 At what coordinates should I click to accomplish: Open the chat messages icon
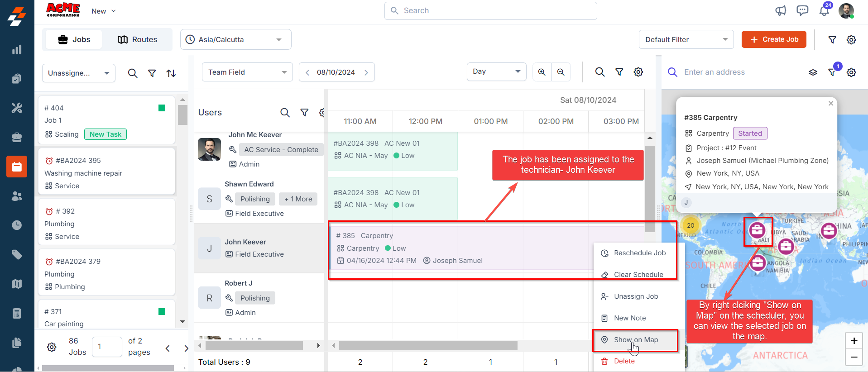point(802,10)
